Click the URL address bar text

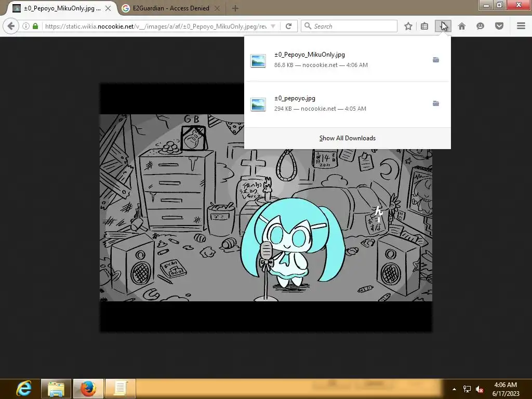pyautogui.click(x=156, y=26)
